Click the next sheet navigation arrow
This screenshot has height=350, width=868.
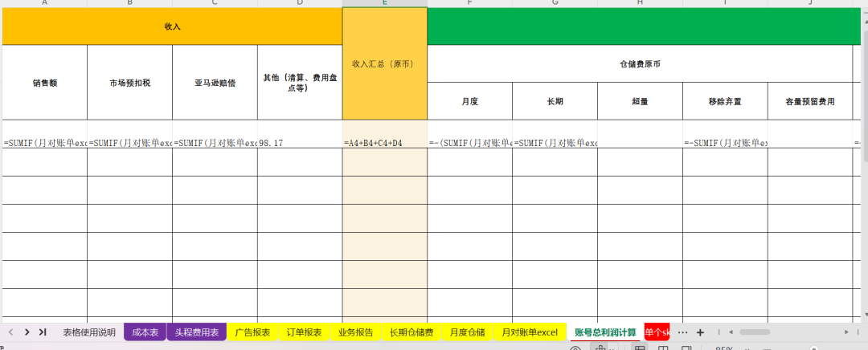coord(27,332)
